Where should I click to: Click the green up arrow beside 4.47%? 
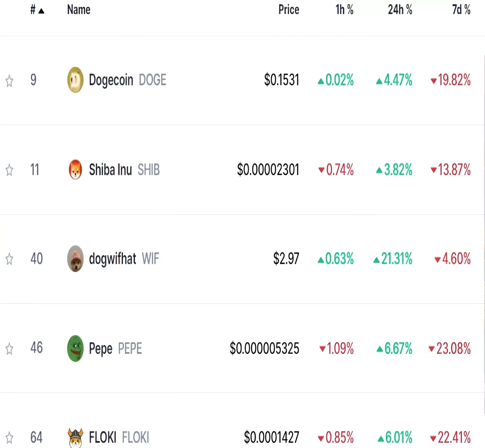[379, 80]
